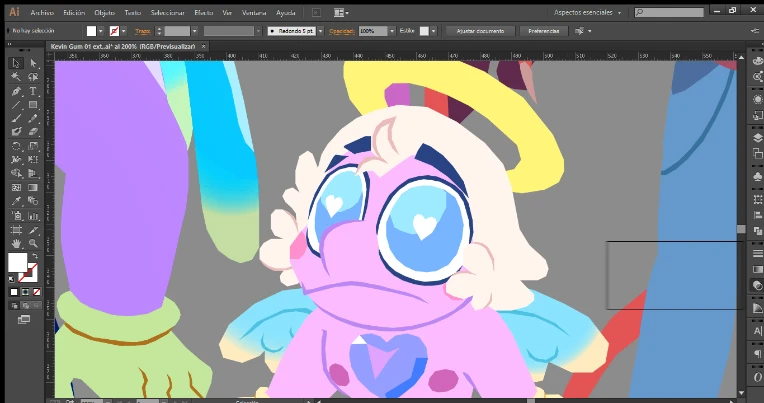This screenshot has width=764, height=403.
Task: Swap fill and stroke arrows
Action: tap(35, 256)
